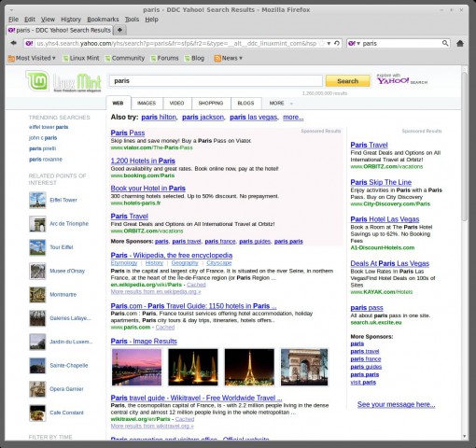Select the WEB search tab
Viewport: 476px width, 448px height.
[118, 104]
